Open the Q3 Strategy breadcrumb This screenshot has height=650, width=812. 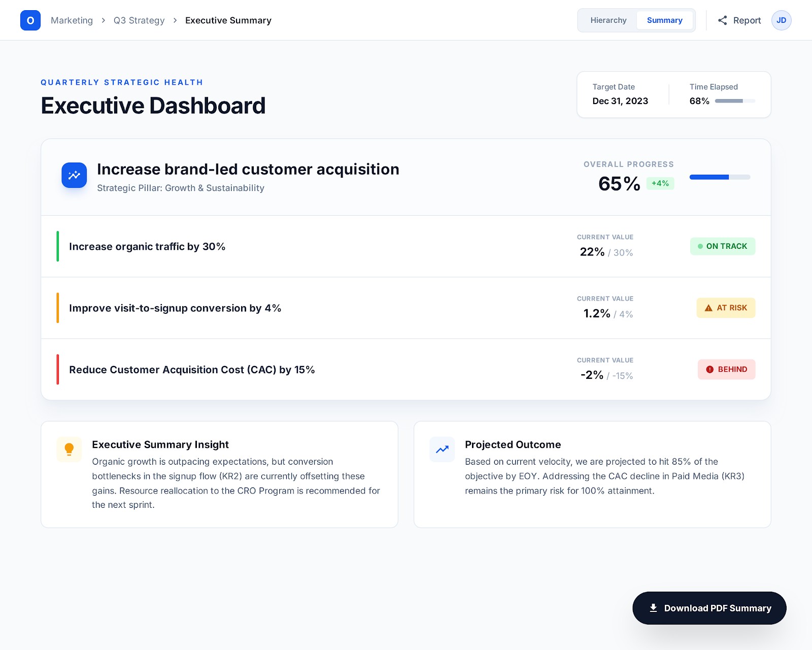[139, 20]
